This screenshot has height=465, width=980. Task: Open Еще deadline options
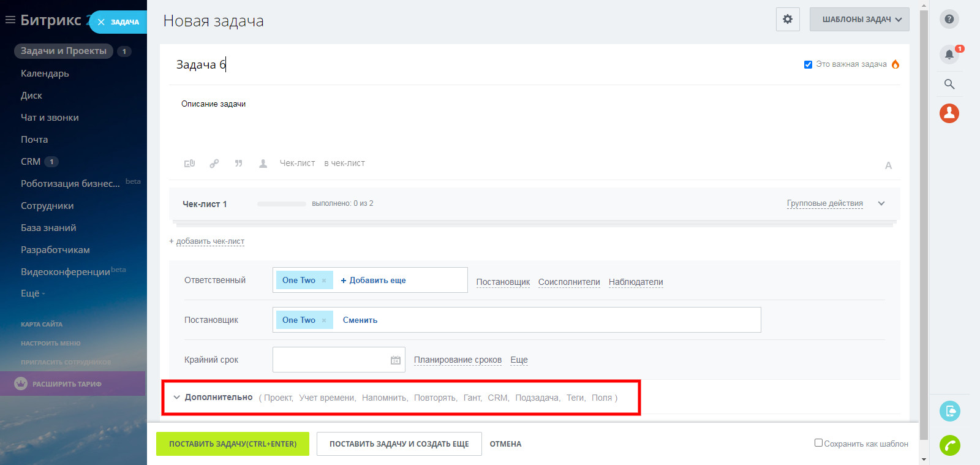(x=519, y=360)
